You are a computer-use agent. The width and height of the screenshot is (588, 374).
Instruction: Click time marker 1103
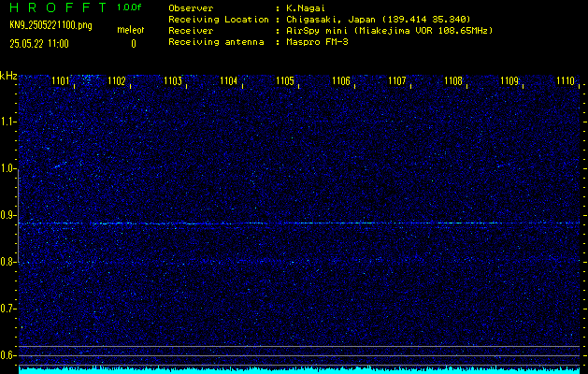(173, 81)
